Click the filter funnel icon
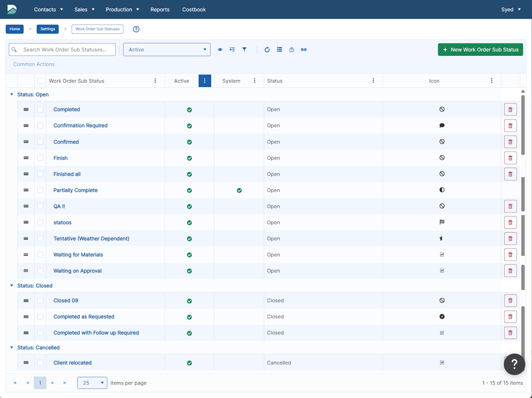 (x=244, y=49)
